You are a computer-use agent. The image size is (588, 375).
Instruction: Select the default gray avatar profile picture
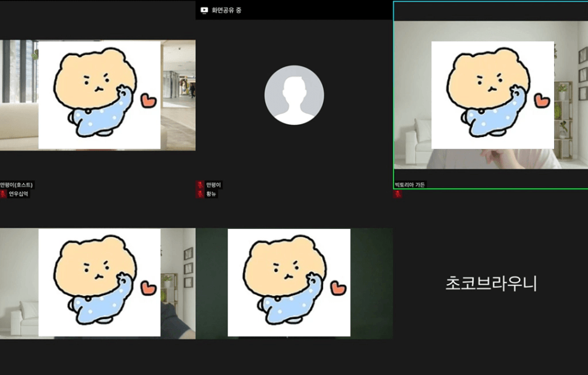pyautogui.click(x=294, y=95)
